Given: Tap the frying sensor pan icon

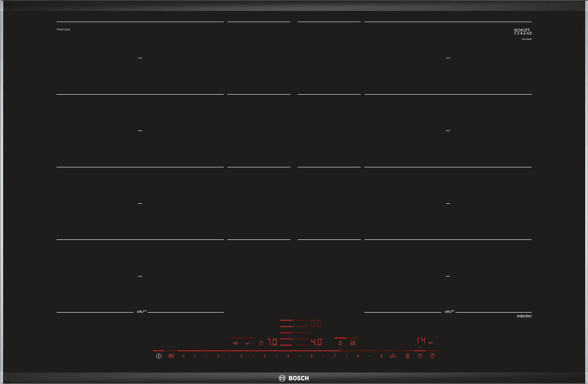Looking at the screenshot, I should [x=247, y=343].
